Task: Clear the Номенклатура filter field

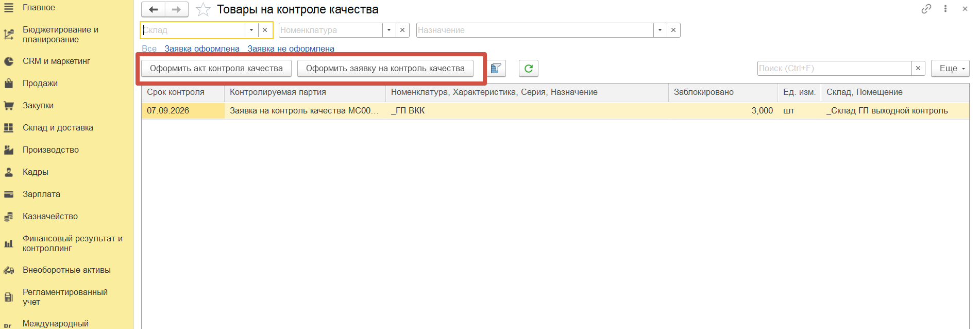Action: point(402,30)
